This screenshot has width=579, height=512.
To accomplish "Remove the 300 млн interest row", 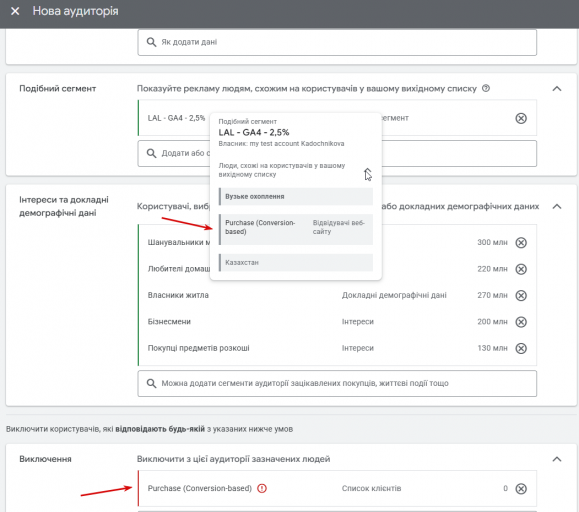I will (521, 243).
